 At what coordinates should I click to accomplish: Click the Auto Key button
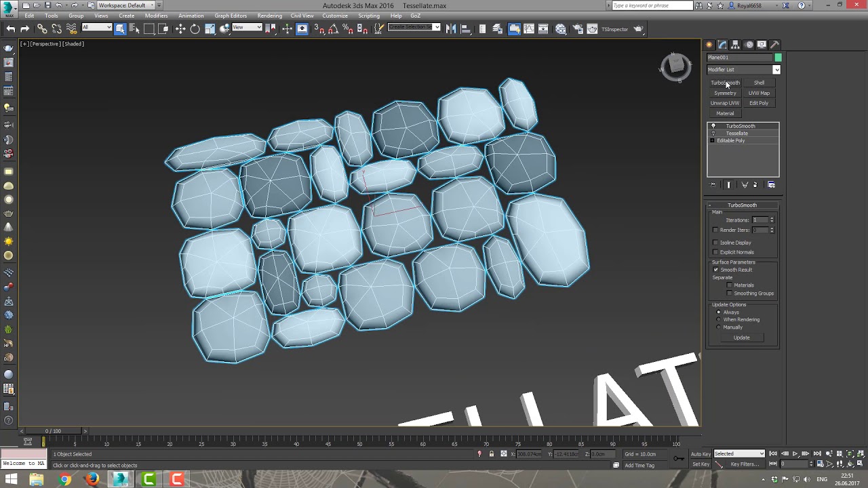(x=701, y=454)
